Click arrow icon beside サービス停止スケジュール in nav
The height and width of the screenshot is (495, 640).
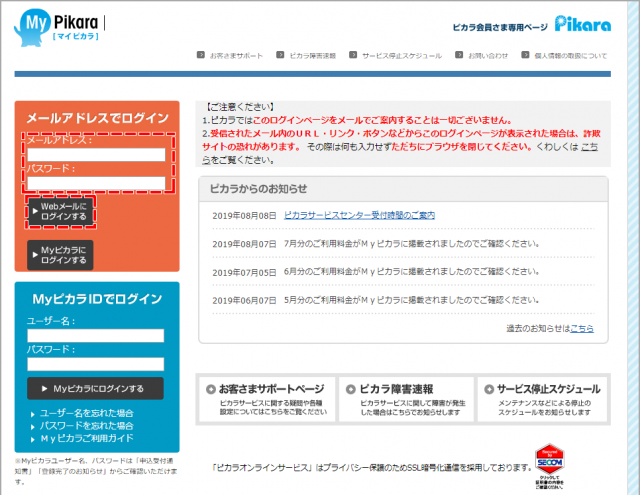tap(353, 55)
